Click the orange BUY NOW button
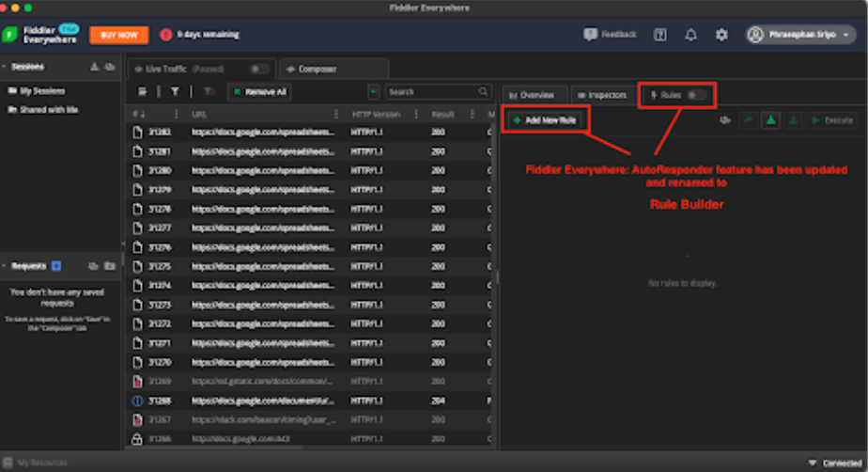Viewport: 868px width, 472px height. (x=118, y=35)
